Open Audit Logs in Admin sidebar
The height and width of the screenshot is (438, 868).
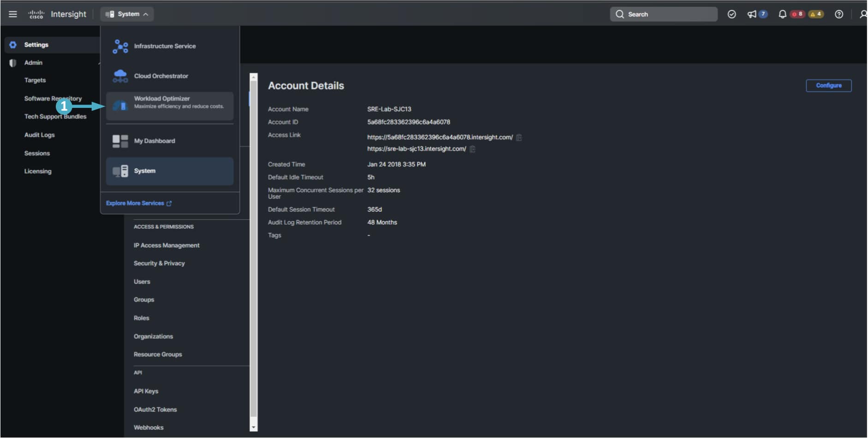(x=39, y=135)
